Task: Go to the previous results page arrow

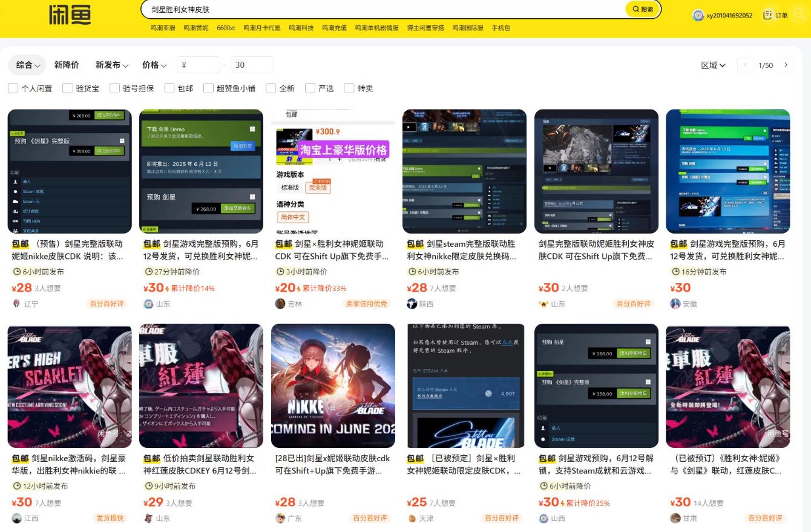Action: click(x=746, y=65)
